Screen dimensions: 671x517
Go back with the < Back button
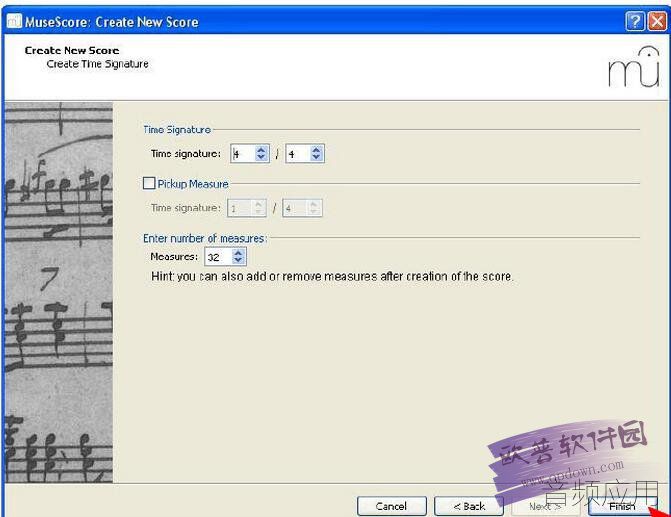pyautogui.click(x=469, y=506)
